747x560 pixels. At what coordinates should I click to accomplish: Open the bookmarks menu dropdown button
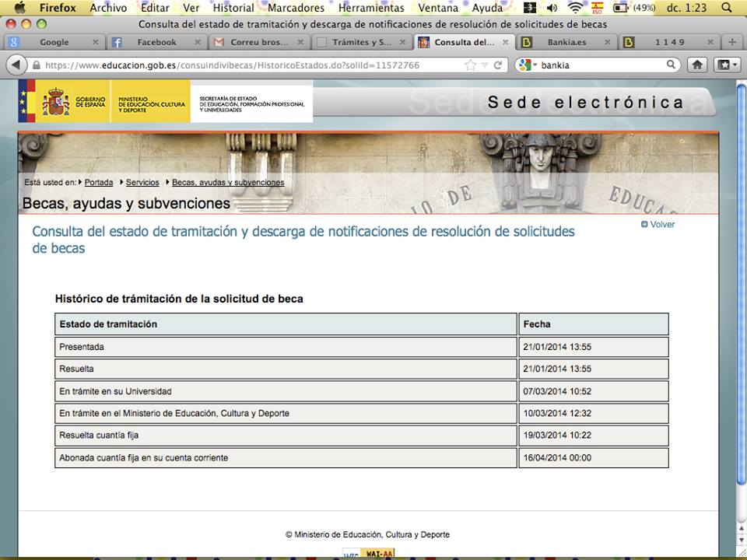728,65
